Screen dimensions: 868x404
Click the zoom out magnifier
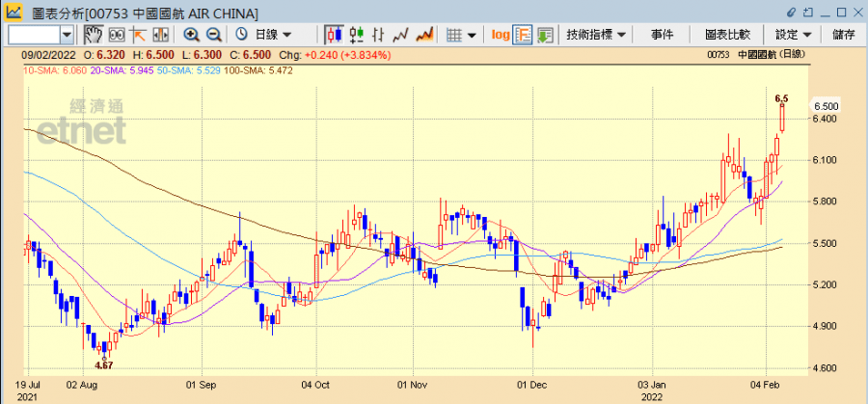coord(212,35)
